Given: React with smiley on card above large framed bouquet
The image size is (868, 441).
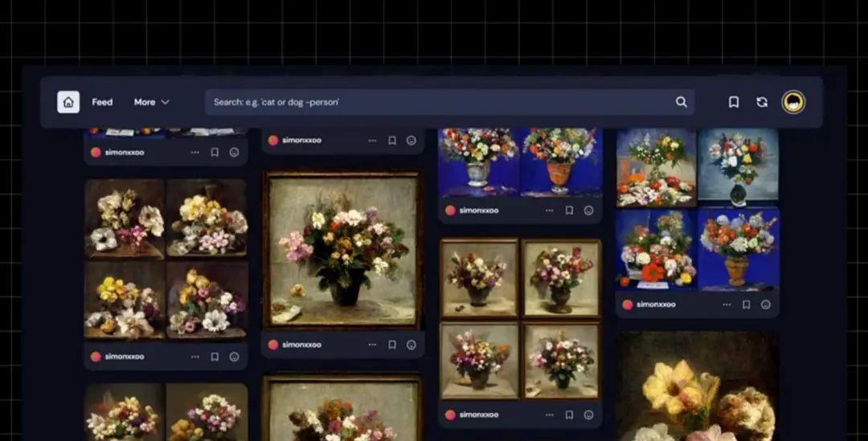Looking at the screenshot, I should point(411,141).
